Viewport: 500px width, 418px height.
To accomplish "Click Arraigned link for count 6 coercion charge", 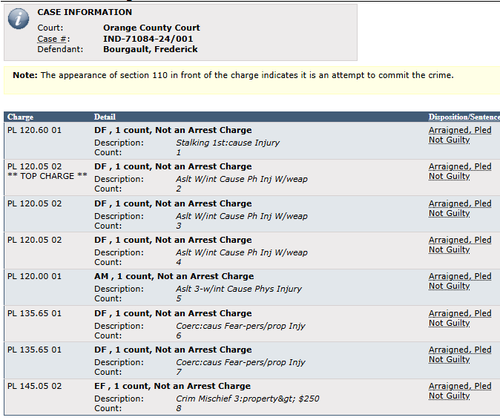I will coord(460,318).
